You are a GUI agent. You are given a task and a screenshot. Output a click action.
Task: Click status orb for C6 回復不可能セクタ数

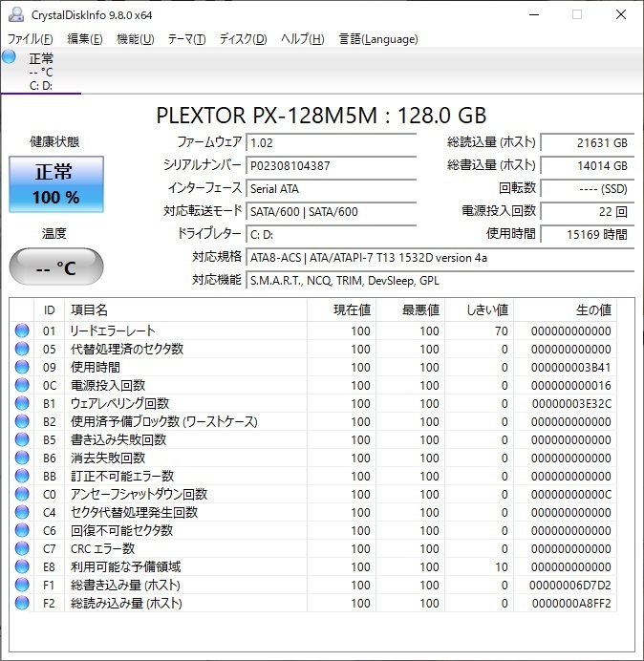(22, 530)
